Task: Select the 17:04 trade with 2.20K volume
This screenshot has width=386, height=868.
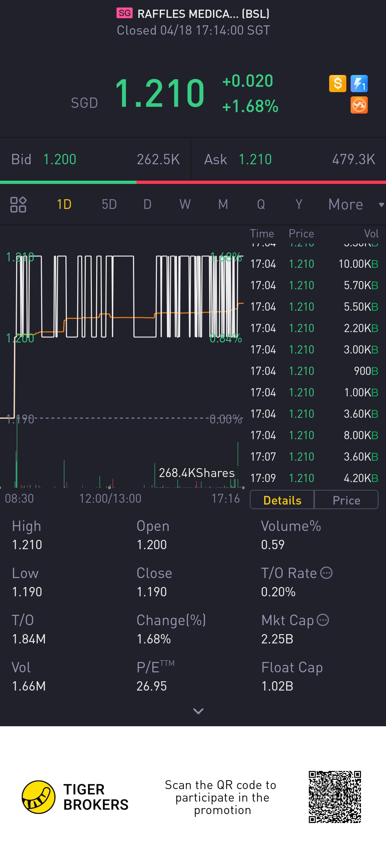Action: tap(314, 328)
